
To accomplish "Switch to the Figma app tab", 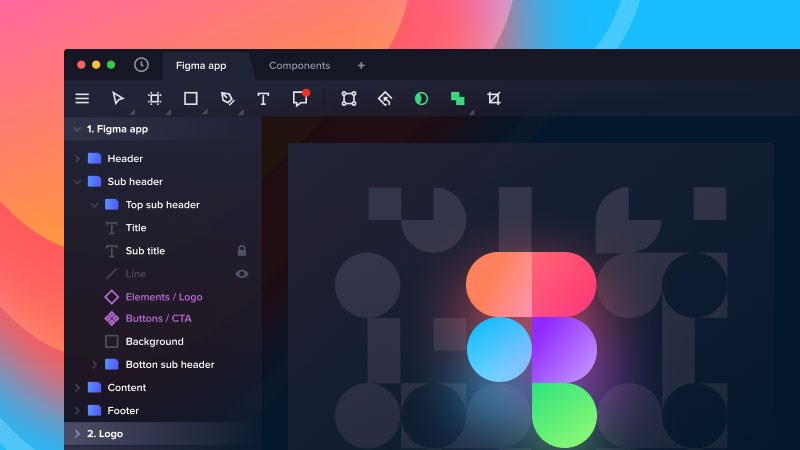I will click(201, 65).
